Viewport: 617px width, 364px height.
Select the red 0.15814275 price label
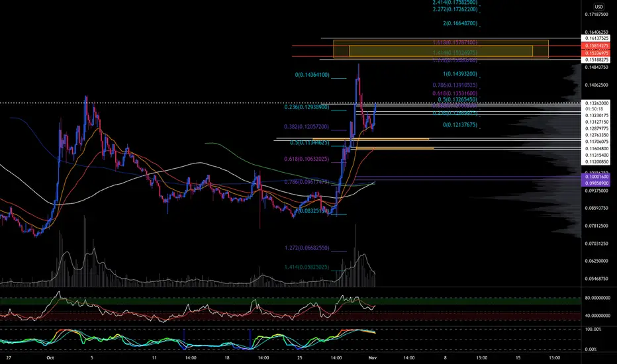pyautogui.click(x=596, y=46)
